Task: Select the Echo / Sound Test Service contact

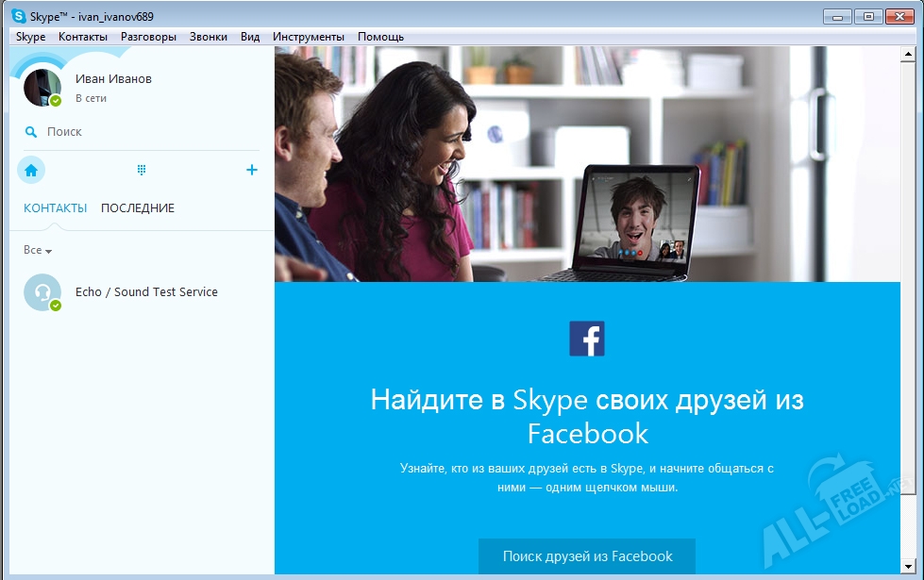Action: coord(148,291)
